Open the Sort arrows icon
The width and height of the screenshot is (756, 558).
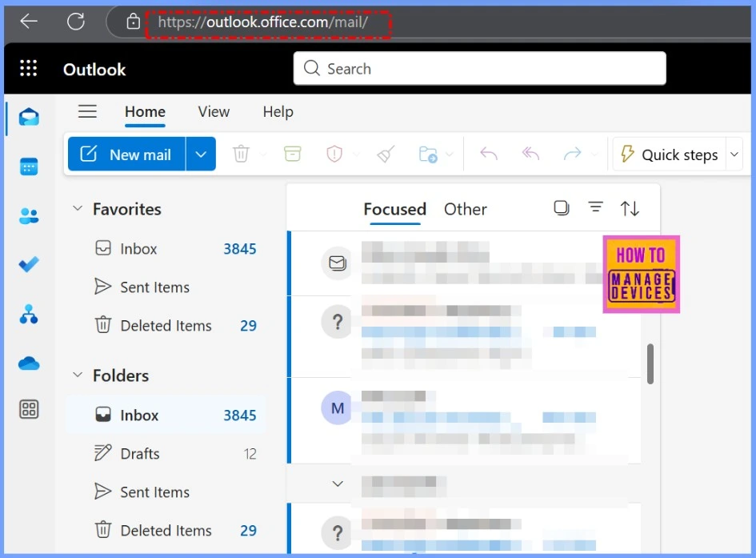(630, 208)
